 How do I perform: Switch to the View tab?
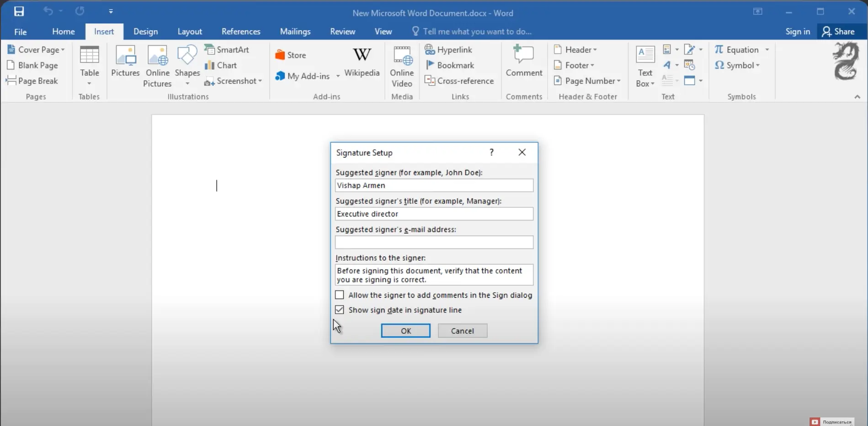click(383, 32)
